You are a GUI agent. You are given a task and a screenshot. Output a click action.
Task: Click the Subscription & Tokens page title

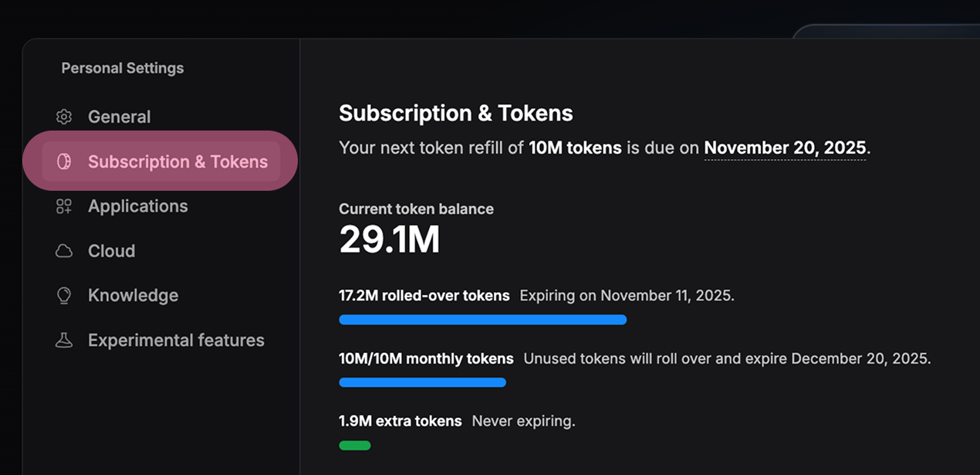(455, 113)
